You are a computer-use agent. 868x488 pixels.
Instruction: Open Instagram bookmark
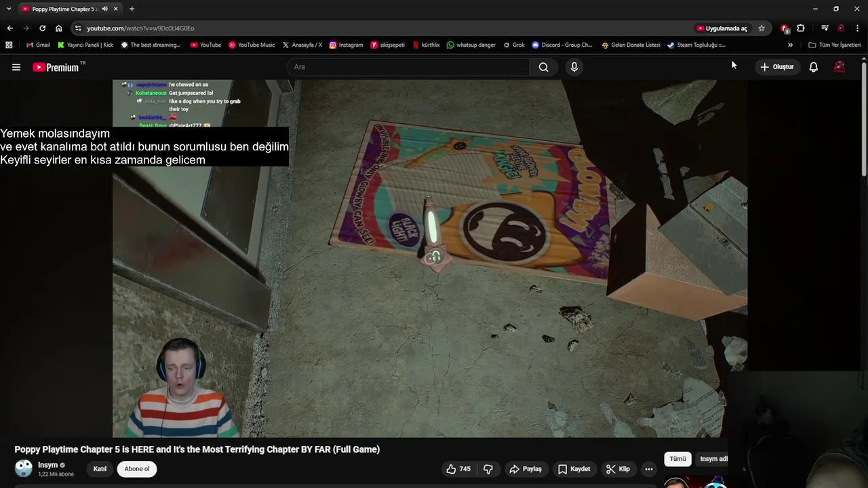click(346, 45)
